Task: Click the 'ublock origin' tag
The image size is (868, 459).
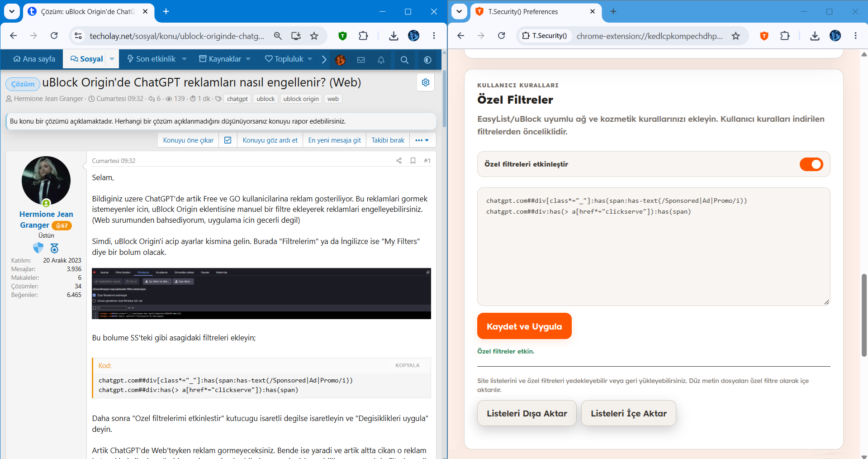Action: (x=301, y=99)
